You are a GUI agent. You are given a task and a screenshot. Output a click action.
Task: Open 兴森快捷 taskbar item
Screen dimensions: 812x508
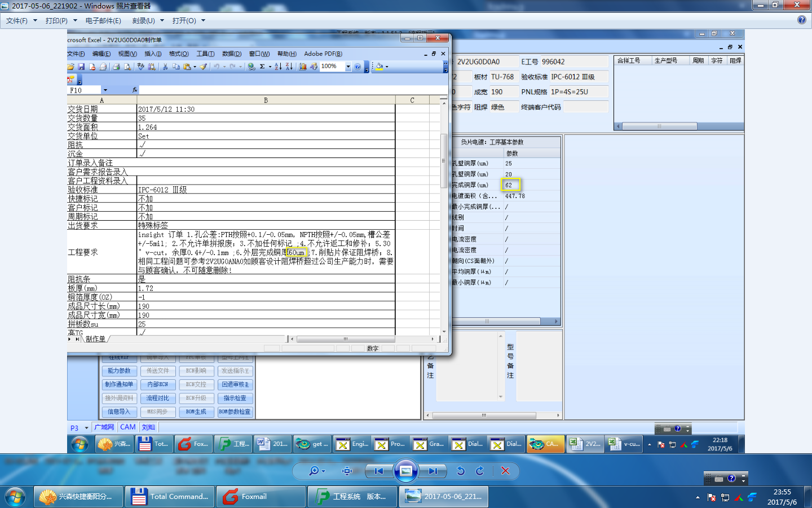(x=78, y=497)
